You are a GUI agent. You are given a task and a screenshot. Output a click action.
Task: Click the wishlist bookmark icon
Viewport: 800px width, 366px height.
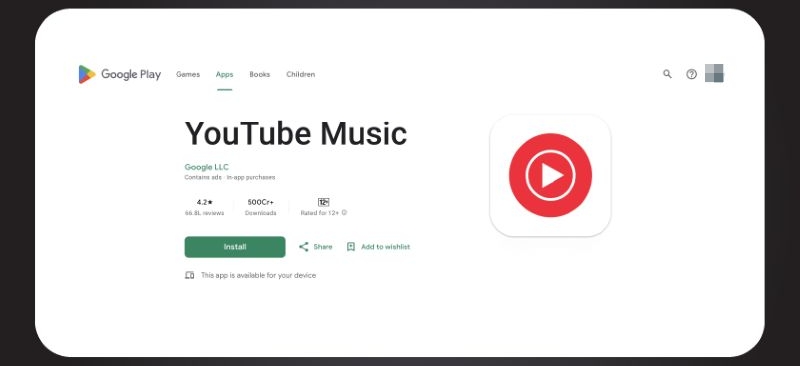(351, 247)
